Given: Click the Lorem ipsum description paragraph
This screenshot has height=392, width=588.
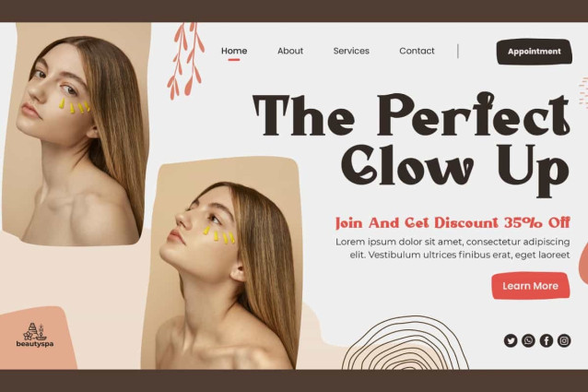Looking at the screenshot, I should [453, 248].
